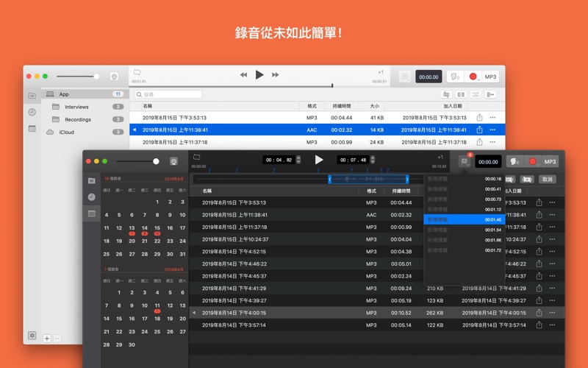Click 取消 to cancel trimming

click(547, 179)
